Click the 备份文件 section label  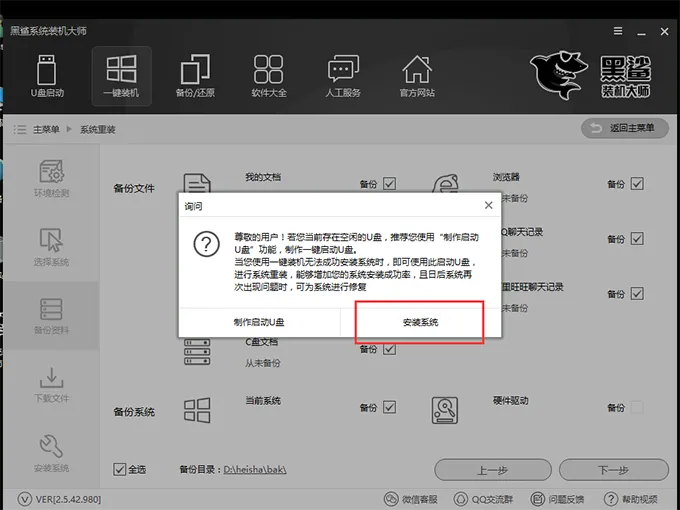tap(134, 188)
